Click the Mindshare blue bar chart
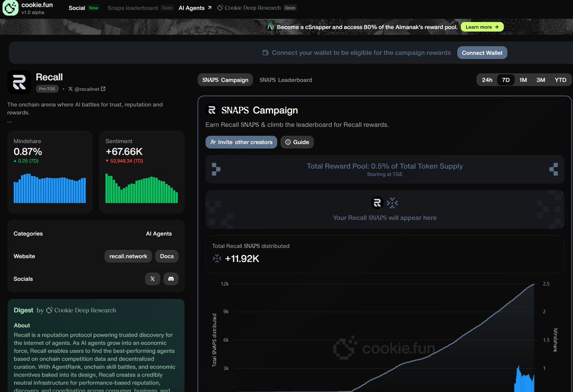 point(50,189)
